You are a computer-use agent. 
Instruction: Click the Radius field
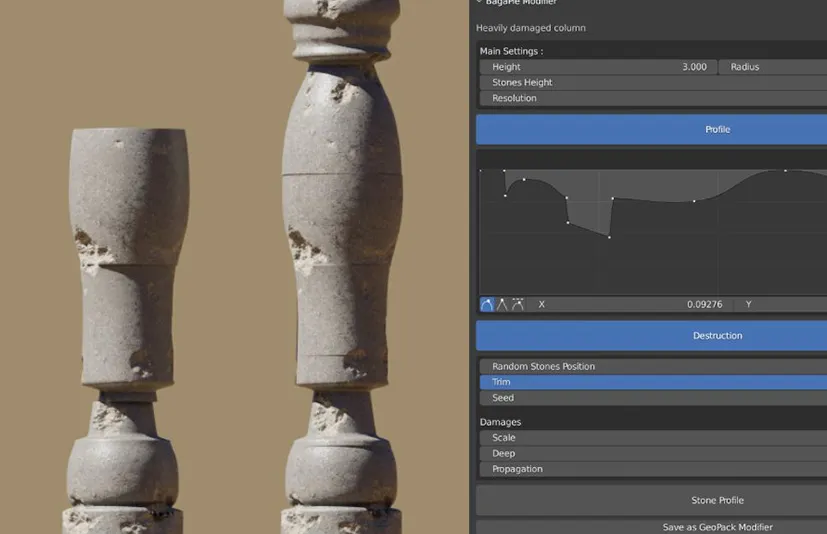(x=772, y=67)
